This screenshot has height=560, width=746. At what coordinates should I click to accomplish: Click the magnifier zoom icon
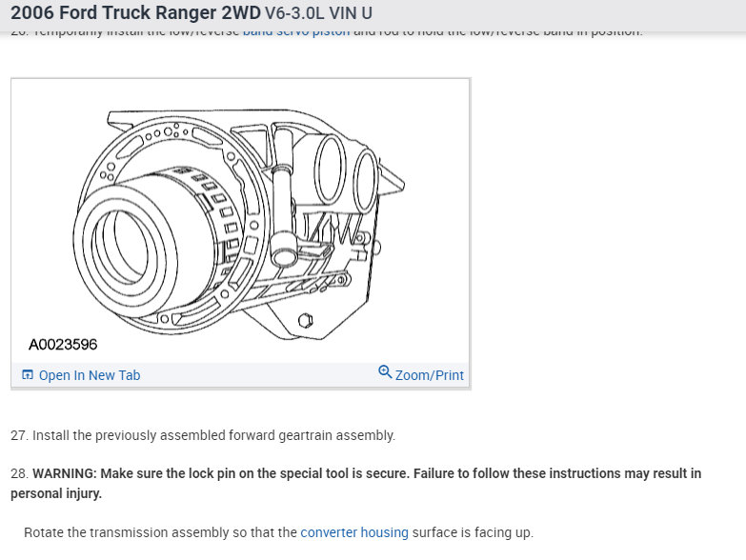click(x=385, y=371)
